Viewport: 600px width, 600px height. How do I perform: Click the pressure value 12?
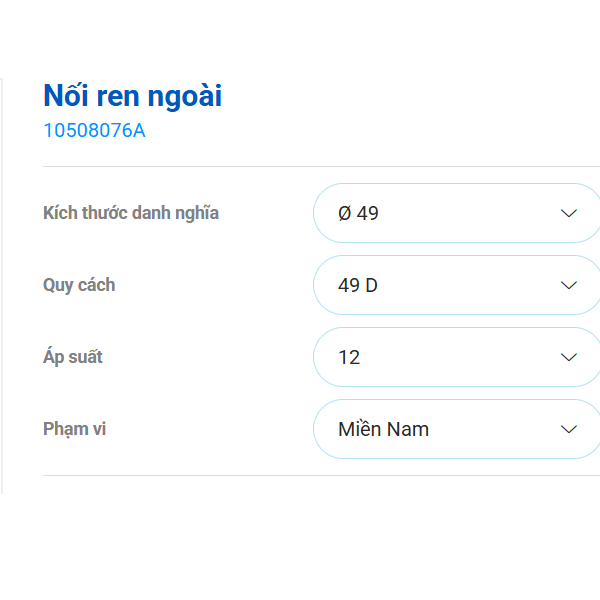tap(349, 357)
